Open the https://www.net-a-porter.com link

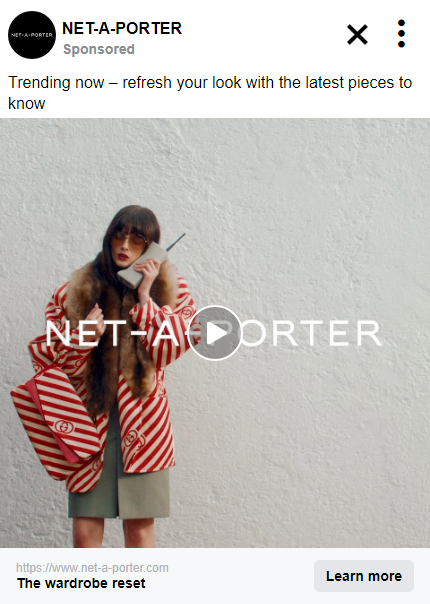click(92, 568)
